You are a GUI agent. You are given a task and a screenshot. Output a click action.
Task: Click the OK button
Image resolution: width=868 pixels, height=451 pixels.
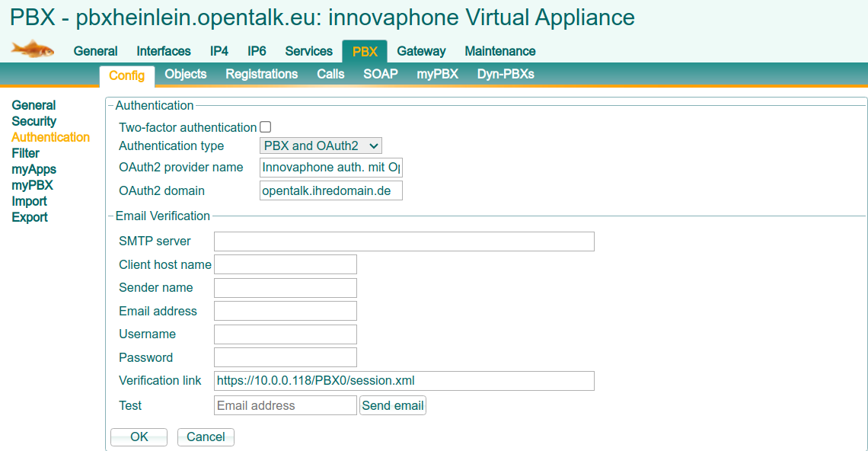[x=139, y=437]
